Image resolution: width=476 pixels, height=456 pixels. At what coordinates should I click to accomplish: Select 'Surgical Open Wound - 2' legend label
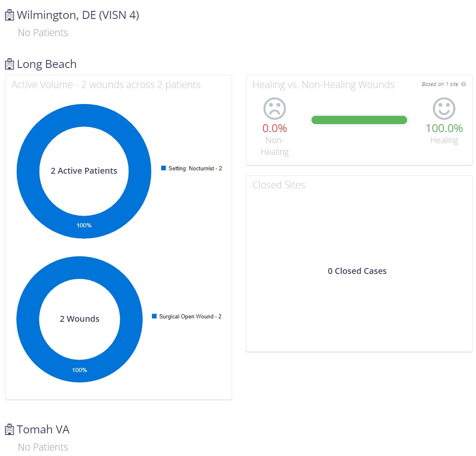[190, 316]
